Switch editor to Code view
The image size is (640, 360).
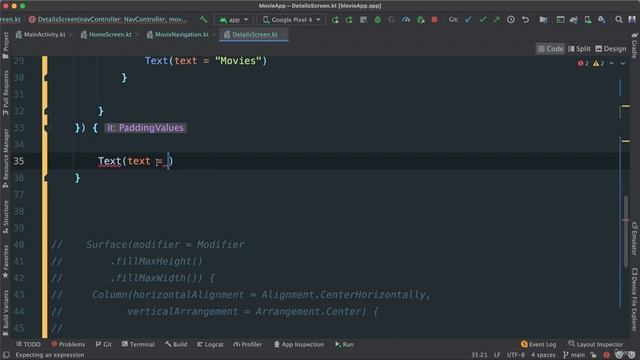coord(550,49)
